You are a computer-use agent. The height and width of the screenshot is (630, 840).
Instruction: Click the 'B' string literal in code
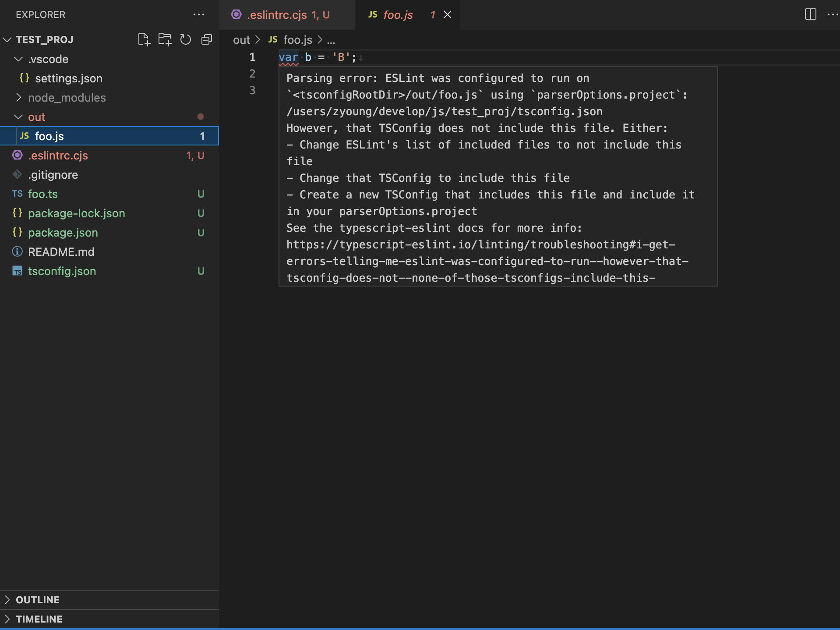tap(341, 57)
